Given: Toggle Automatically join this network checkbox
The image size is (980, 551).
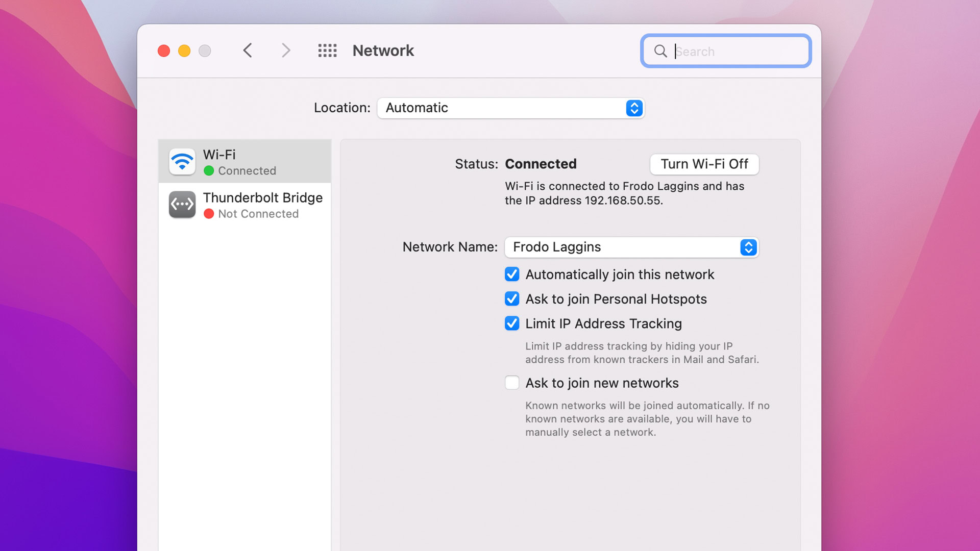Looking at the screenshot, I should pyautogui.click(x=511, y=274).
